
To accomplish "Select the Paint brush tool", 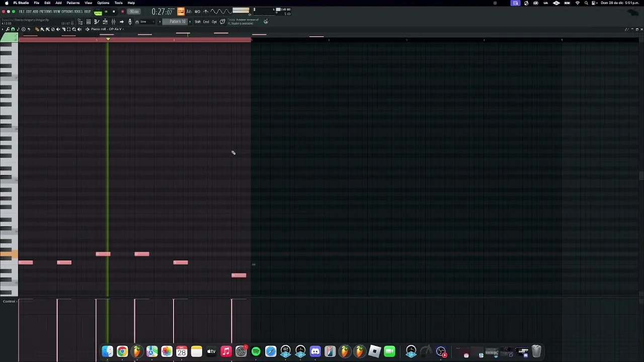I will point(42,29).
